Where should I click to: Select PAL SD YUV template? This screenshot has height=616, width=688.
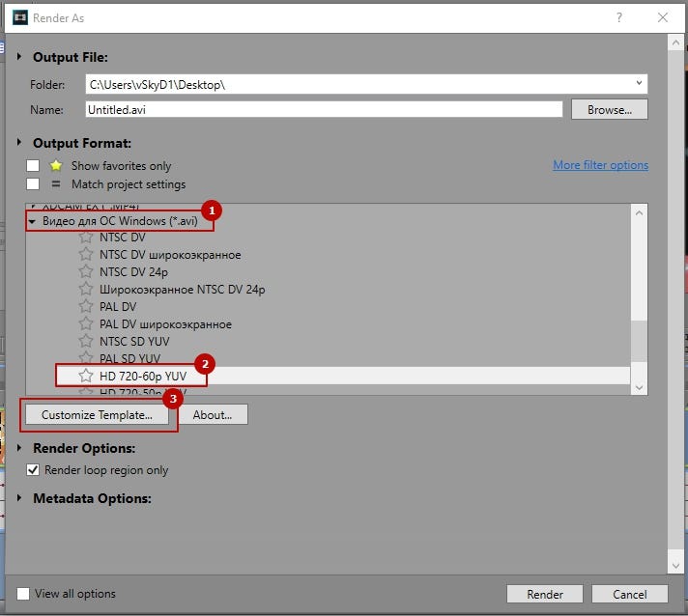(129, 358)
